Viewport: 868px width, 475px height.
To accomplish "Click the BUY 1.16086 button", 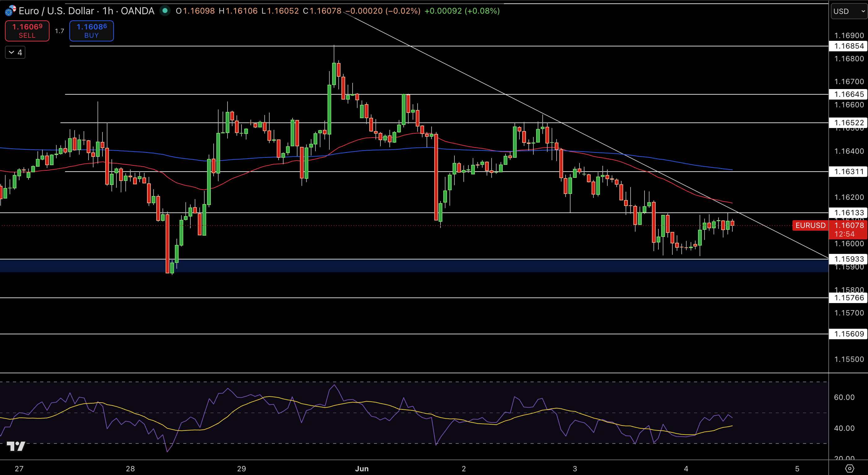I will pyautogui.click(x=91, y=31).
